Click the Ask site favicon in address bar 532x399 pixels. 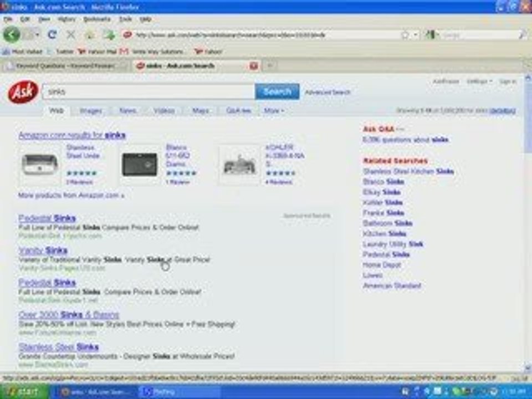[127, 34]
